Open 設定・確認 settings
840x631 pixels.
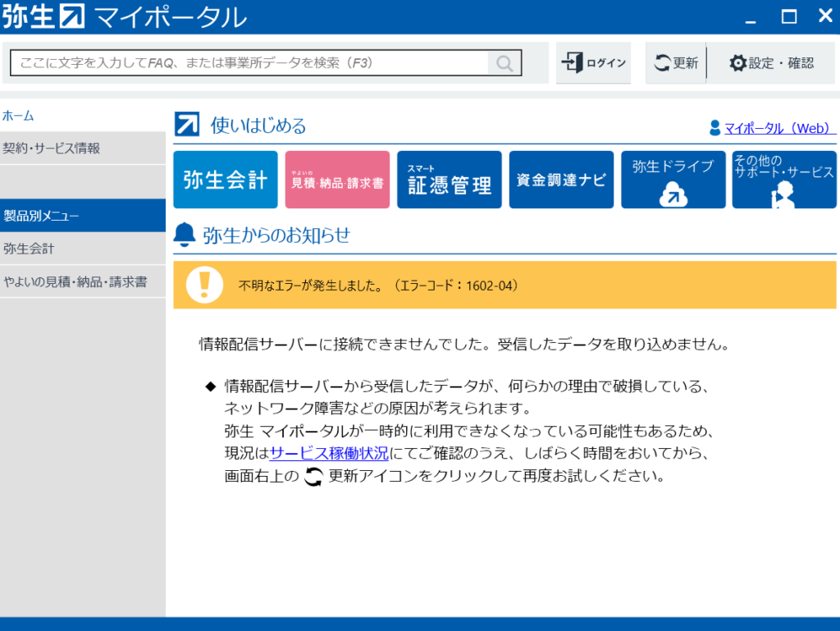point(771,63)
